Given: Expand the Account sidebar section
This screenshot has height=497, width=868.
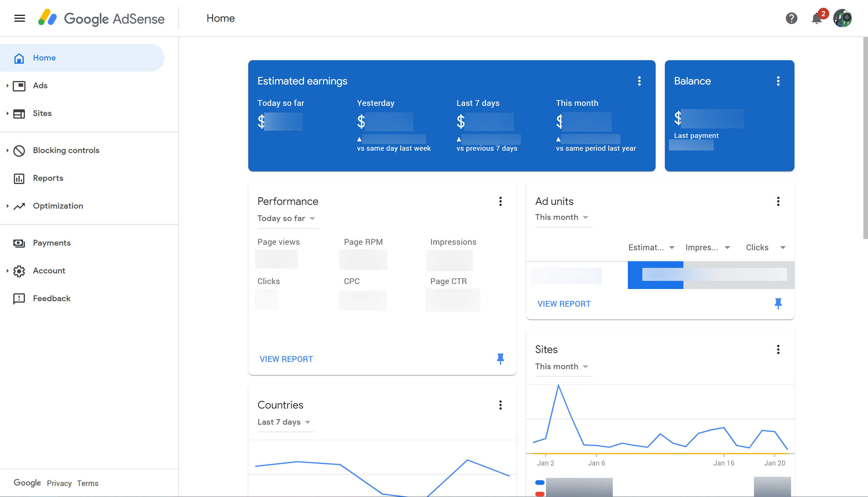Looking at the screenshot, I should (x=49, y=270).
